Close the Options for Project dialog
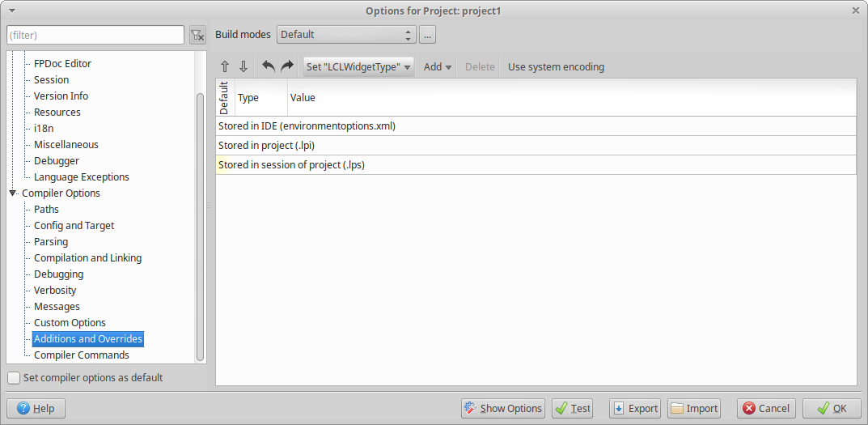Image resolution: width=868 pixels, height=425 pixels. 856,11
